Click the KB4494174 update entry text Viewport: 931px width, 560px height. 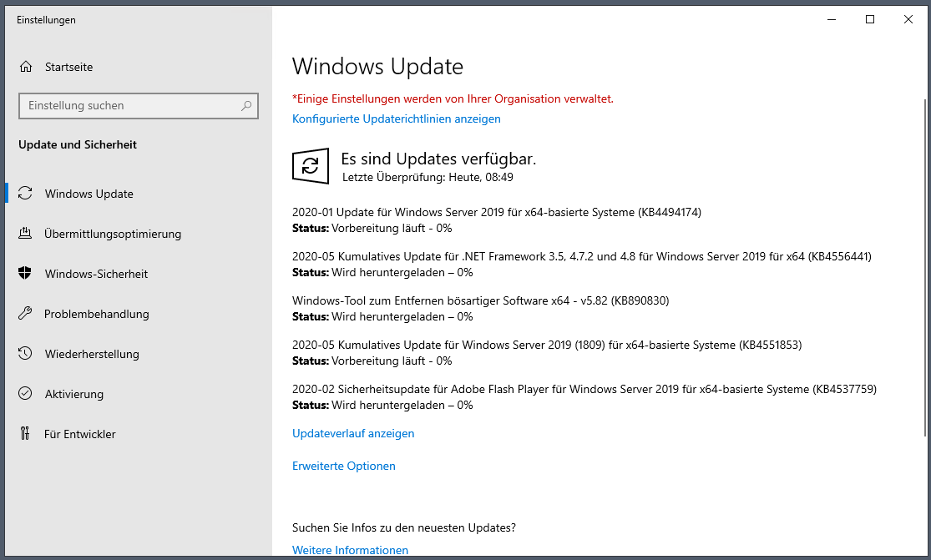click(496, 212)
